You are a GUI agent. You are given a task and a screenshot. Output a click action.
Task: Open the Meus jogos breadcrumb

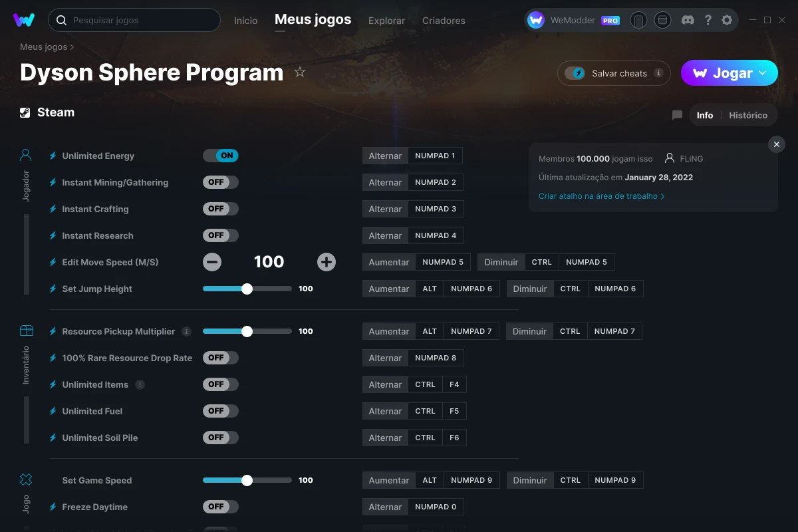pyautogui.click(x=44, y=47)
